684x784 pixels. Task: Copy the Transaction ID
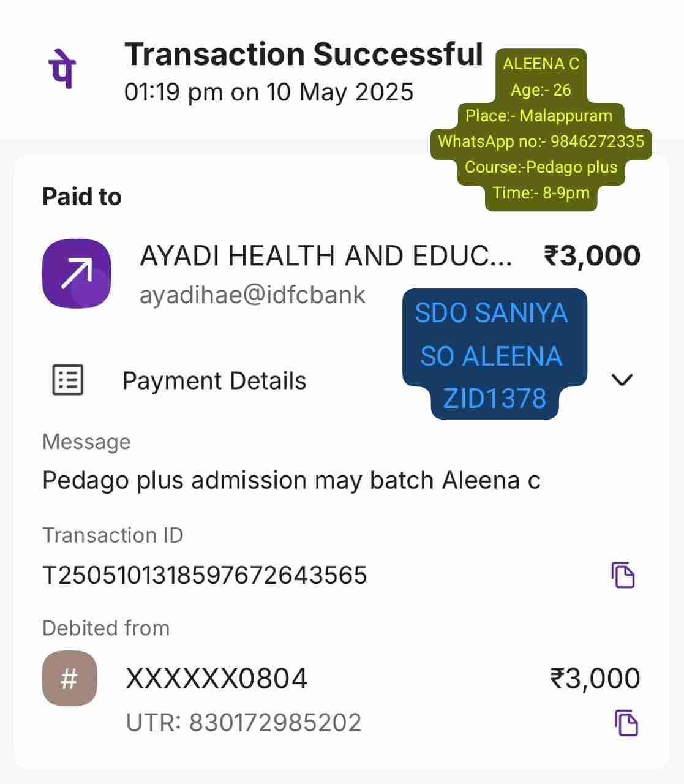click(623, 575)
